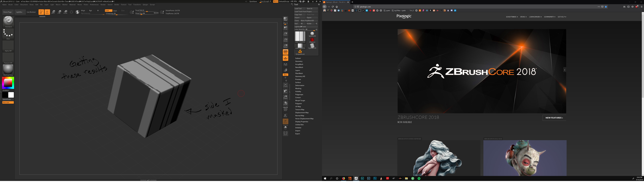Open the Firefox hamburger menu
Viewport: 644px width, 186px height.
point(641,7)
